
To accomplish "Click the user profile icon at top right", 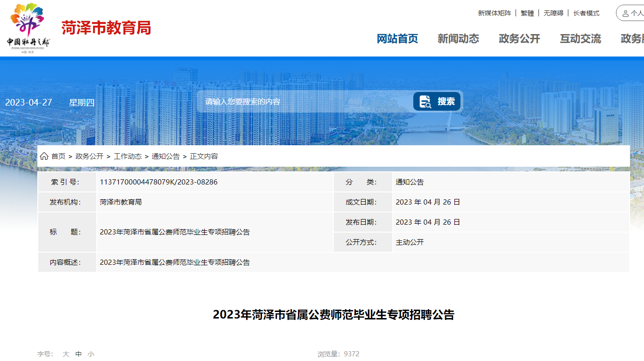I will pyautogui.click(x=625, y=14).
